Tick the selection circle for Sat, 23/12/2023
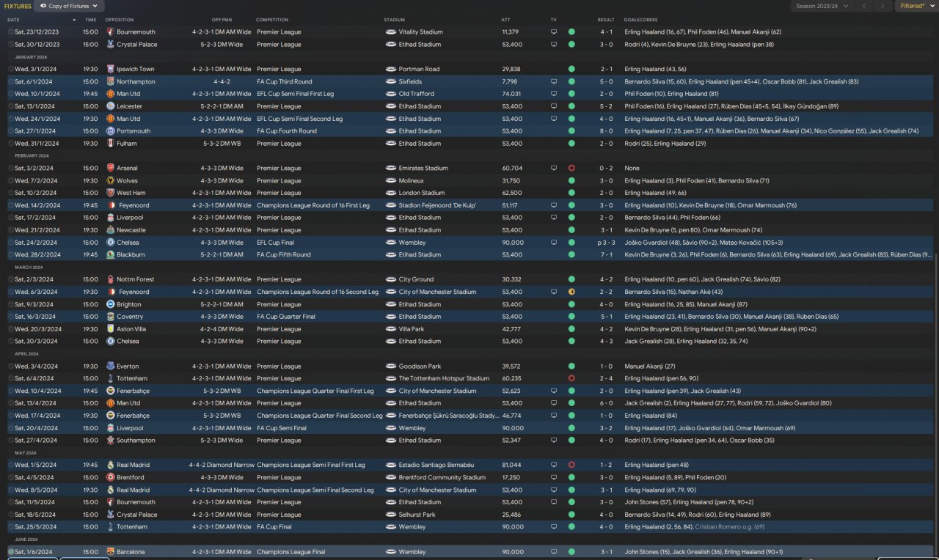939x560 pixels. 11,32
